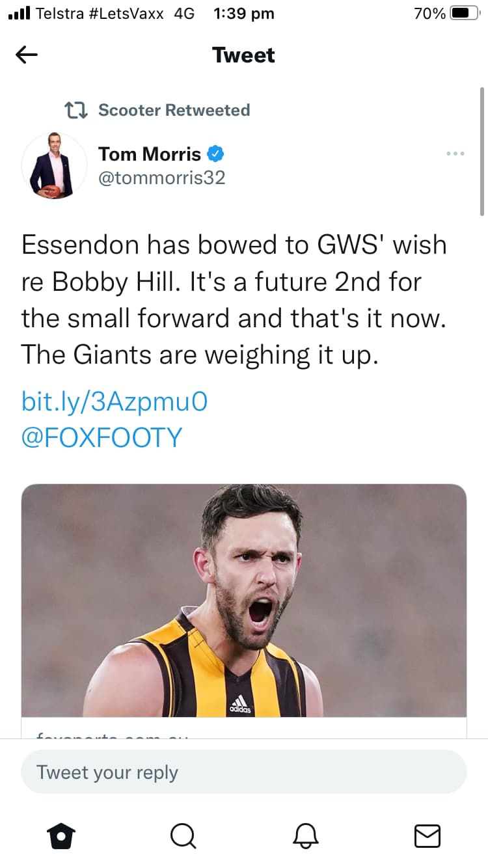This screenshot has width=488, height=868.
Task: Tap the Tweet header title
Action: (243, 55)
